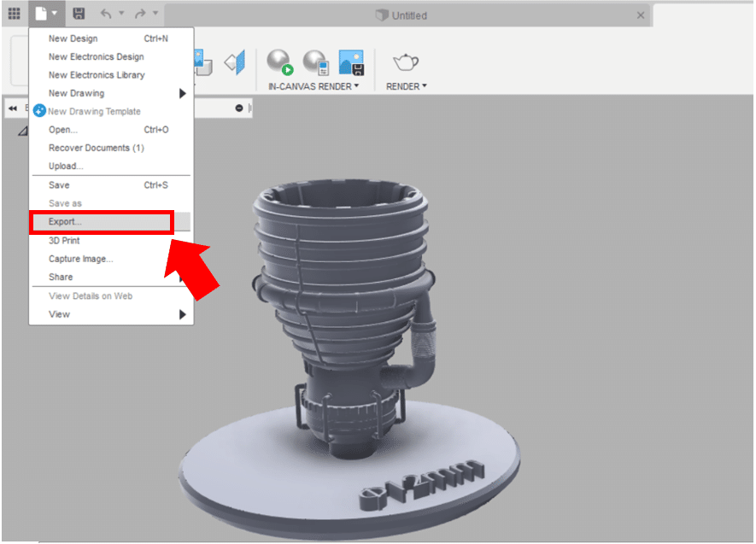Select Recover Documents (1)
The height and width of the screenshot is (544, 756).
111,148
